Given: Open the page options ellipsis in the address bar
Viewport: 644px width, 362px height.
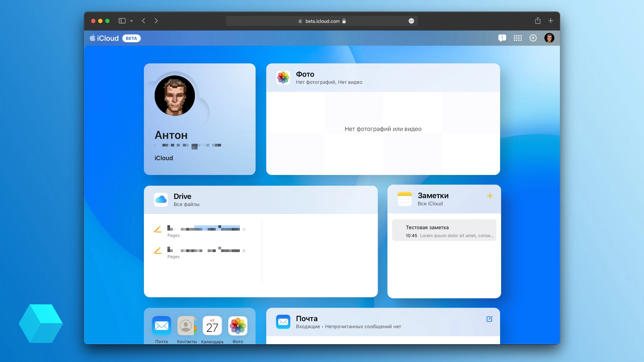Looking at the screenshot, I should coord(411,21).
